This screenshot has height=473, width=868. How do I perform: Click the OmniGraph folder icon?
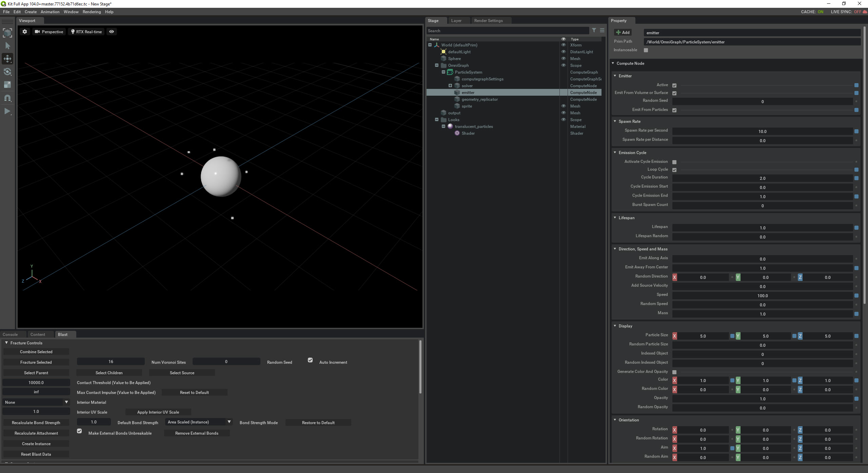pyautogui.click(x=443, y=65)
